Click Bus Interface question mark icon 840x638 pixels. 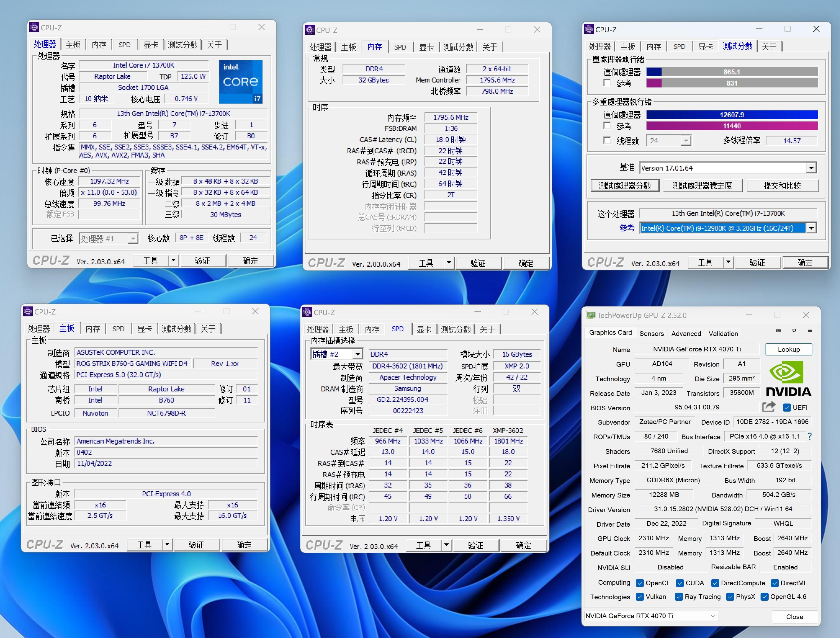(x=810, y=436)
